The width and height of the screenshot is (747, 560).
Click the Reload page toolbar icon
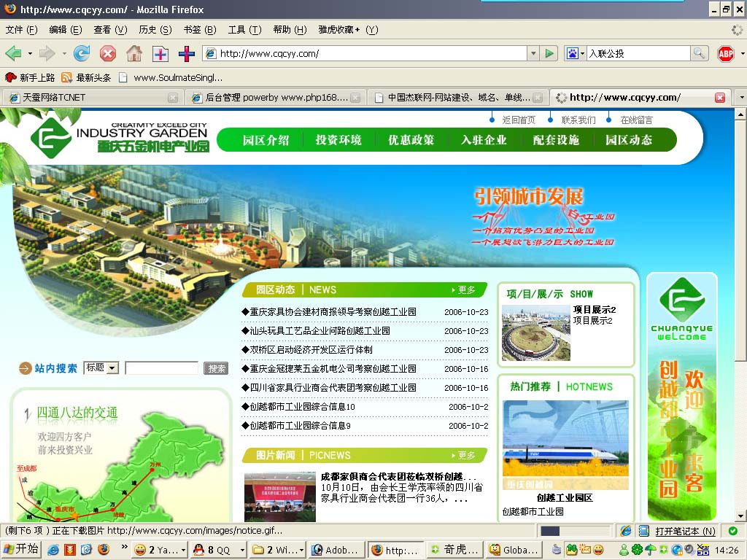[x=81, y=53]
